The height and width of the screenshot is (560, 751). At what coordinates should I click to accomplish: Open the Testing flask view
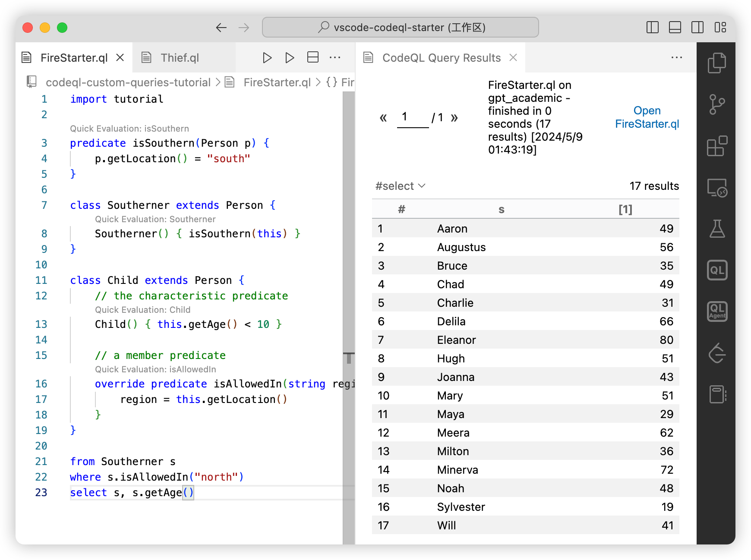coord(717,229)
